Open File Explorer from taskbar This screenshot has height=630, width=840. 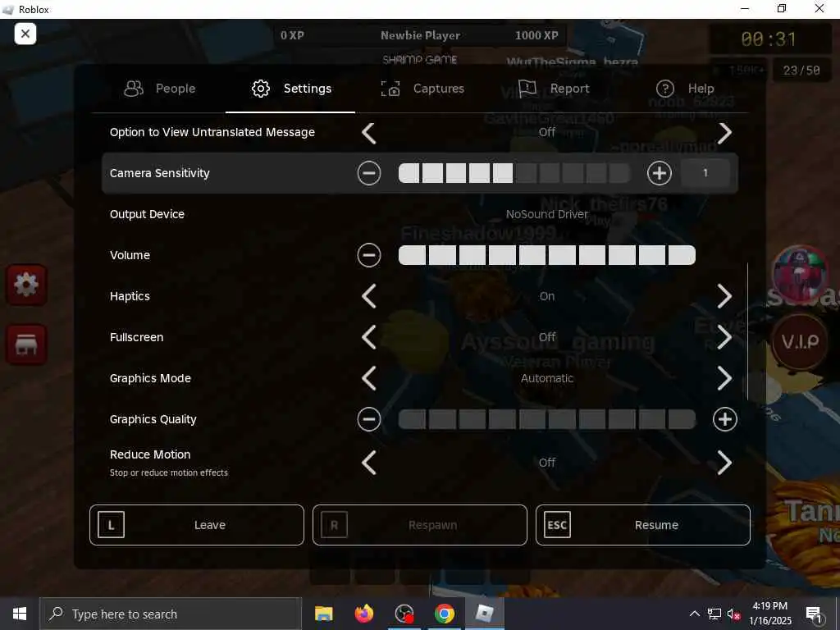click(x=323, y=614)
